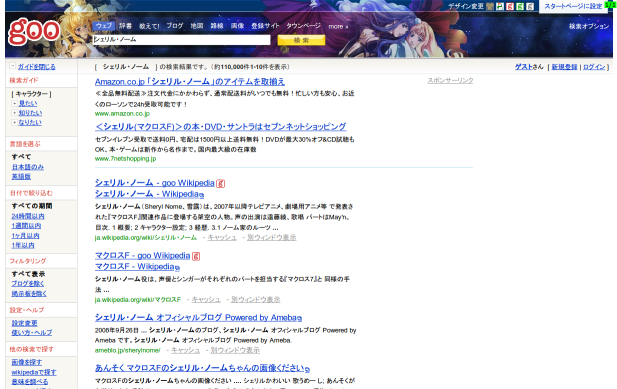This screenshot has width=617, height=389.
Task: Open the more » menu in navigation
Action: [338, 26]
